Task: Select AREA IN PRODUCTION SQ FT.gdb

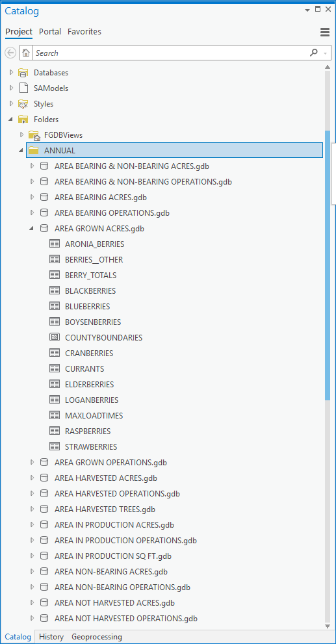Action: pos(113,556)
